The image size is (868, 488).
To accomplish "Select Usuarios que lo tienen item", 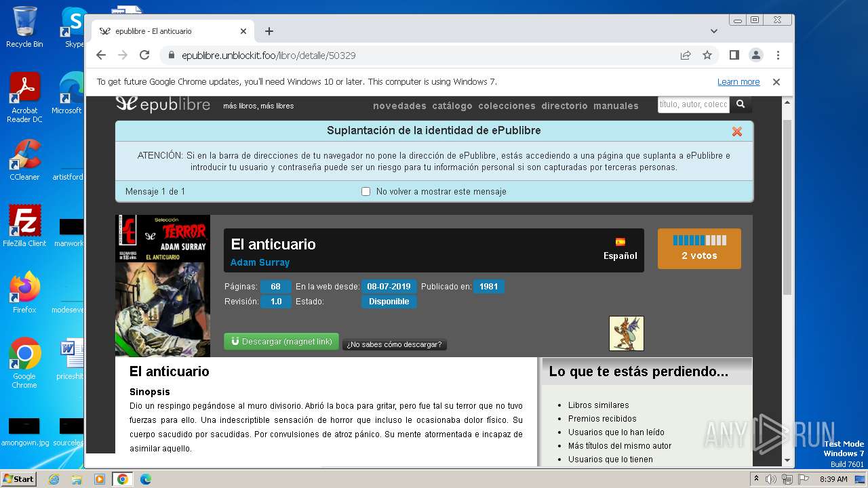I will pos(610,460).
